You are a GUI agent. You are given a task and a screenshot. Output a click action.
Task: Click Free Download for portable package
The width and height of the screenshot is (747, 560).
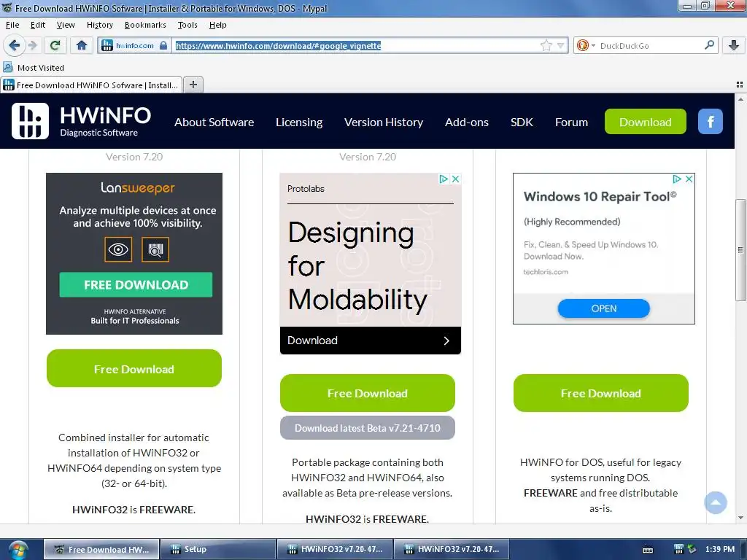pos(368,393)
